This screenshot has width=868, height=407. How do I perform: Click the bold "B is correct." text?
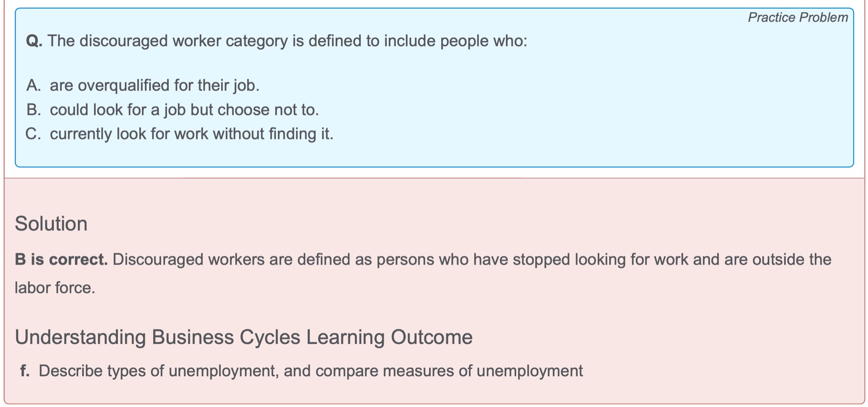pyautogui.click(x=61, y=259)
